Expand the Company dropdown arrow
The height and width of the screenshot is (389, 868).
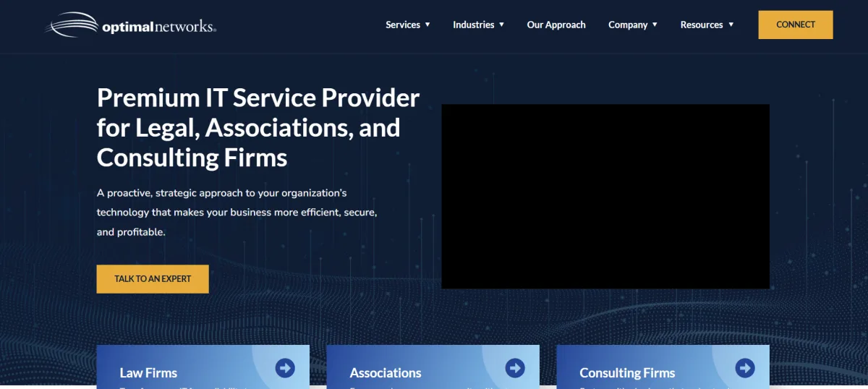(x=655, y=25)
